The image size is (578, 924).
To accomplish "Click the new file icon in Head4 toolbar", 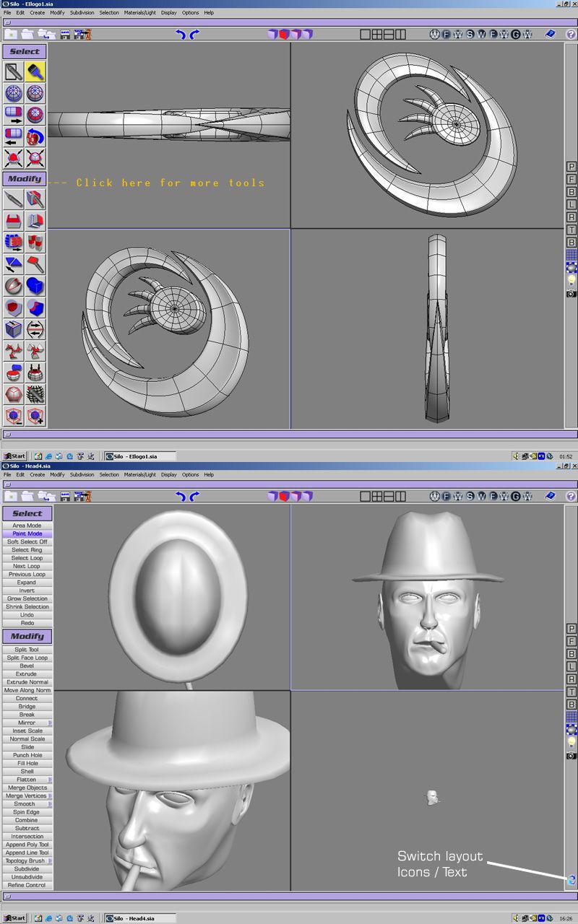I will click(11, 496).
